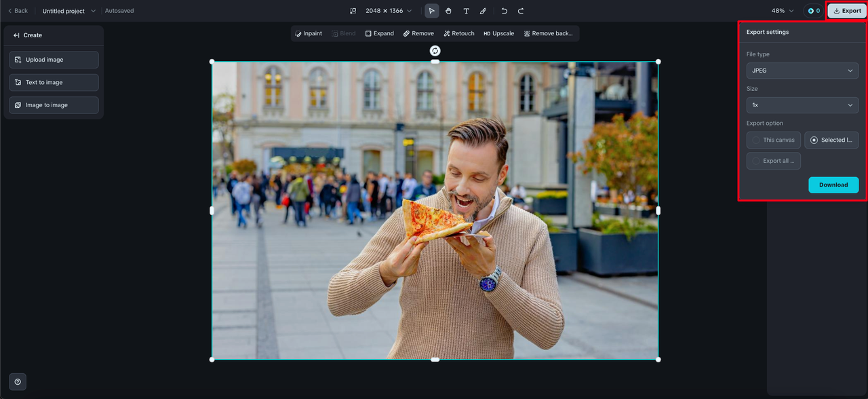Viewport: 868px width, 399px height.
Task: Click the rotate handle above the image
Action: click(x=435, y=51)
